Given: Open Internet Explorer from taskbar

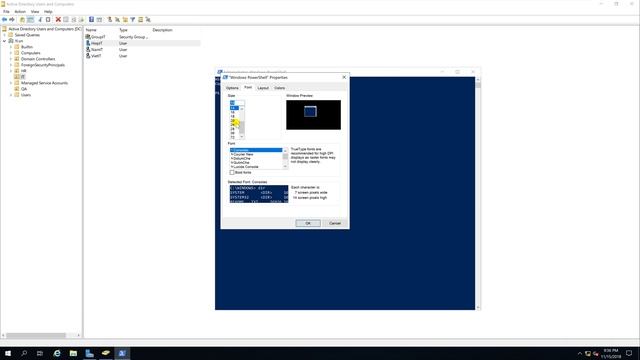Looking at the screenshot, I should pyautogui.click(x=57, y=353).
